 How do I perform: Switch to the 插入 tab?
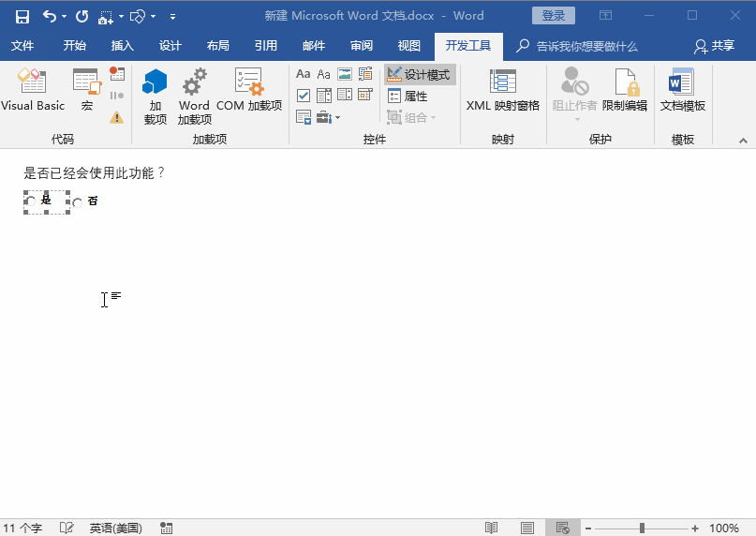point(123,46)
